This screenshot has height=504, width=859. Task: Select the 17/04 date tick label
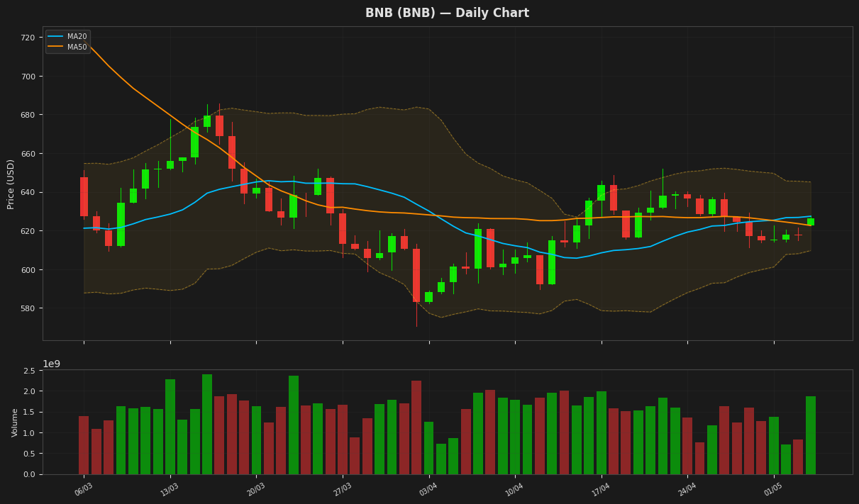pos(601,489)
